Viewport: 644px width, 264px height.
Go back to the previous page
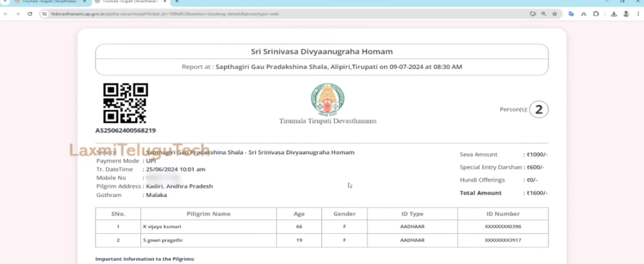pyautogui.click(x=6, y=13)
